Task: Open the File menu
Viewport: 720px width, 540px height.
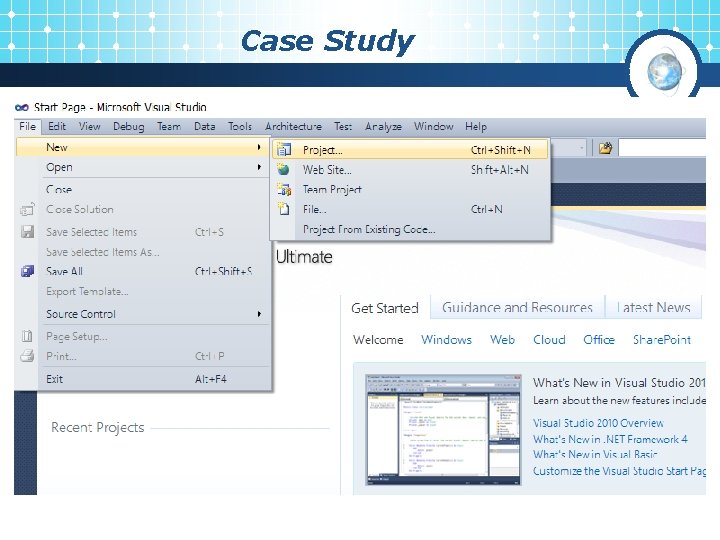Action: pyautogui.click(x=28, y=126)
